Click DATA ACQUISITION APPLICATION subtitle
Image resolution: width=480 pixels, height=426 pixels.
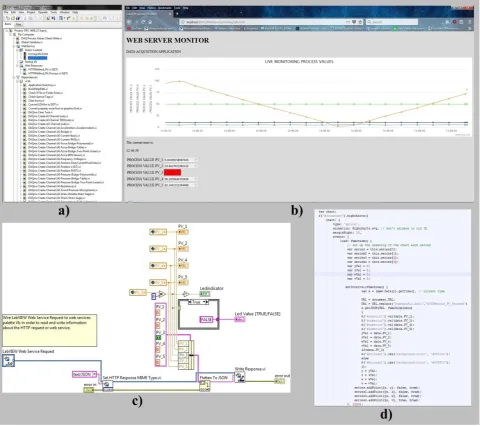click(x=153, y=52)
